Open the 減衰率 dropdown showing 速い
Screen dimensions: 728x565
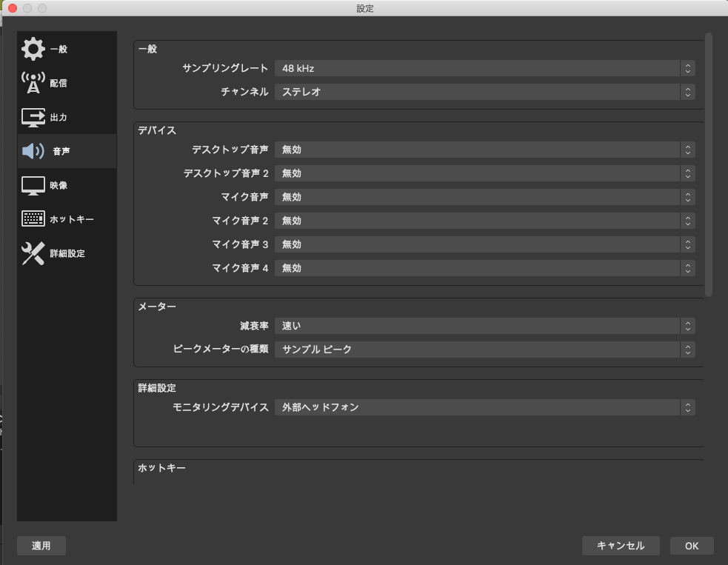coord(484,326)
